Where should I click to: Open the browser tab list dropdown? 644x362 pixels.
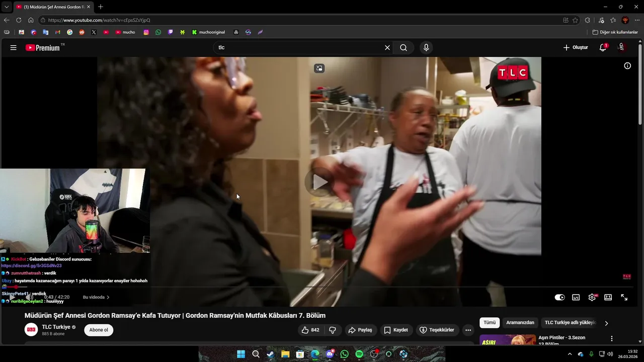tap(7, 7)
